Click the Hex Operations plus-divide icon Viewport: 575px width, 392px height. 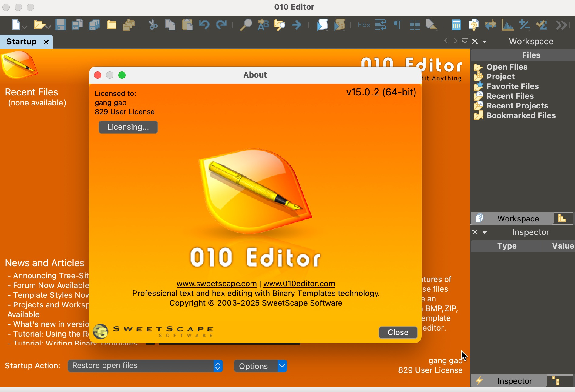tap(524, 25)
